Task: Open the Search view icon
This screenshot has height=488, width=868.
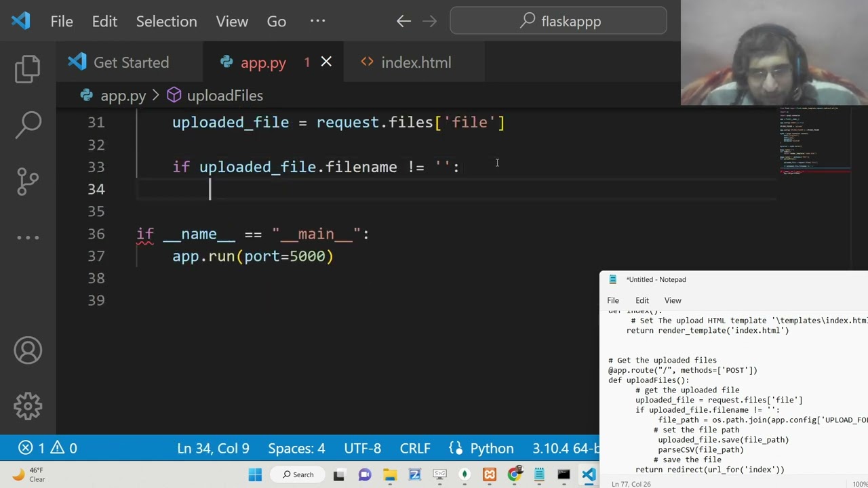Action: tap(28, 125)
